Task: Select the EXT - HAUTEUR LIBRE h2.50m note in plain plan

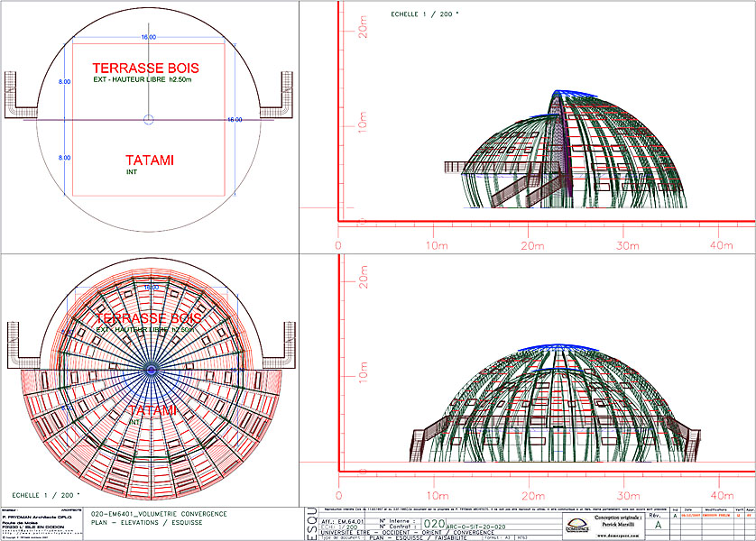Action: (150, 82)
